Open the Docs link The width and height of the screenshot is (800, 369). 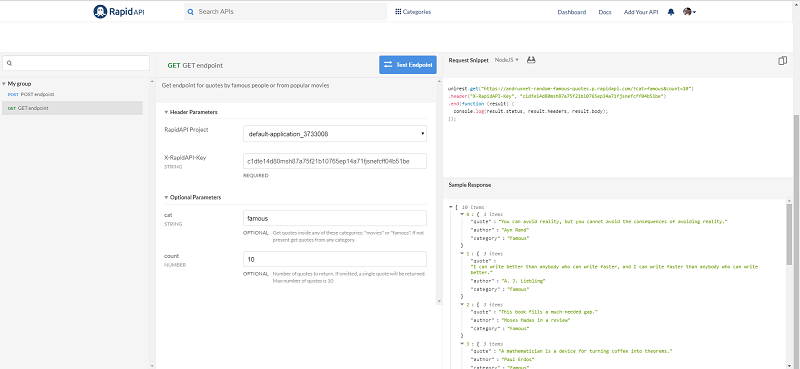coord(605,12)
